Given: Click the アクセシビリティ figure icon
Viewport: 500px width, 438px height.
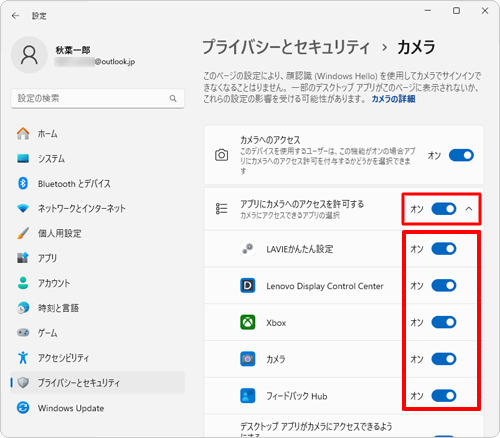Looking at the screenshot, I should [x=23, y=357].
